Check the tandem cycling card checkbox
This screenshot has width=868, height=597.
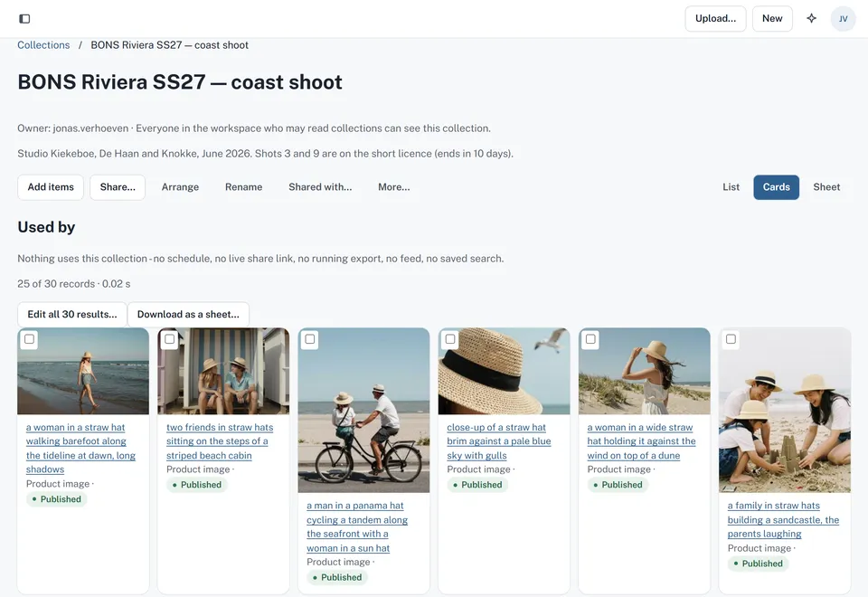pyautogui.click(x=310, y=339)
